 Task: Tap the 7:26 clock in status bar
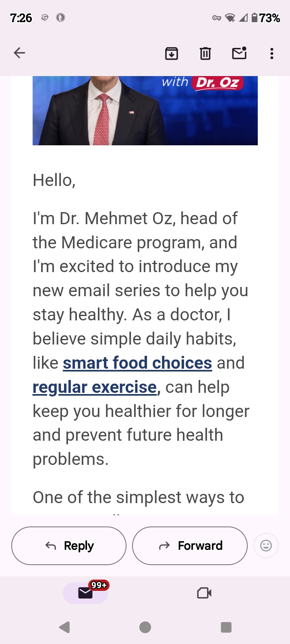click(x=21, y=18)
